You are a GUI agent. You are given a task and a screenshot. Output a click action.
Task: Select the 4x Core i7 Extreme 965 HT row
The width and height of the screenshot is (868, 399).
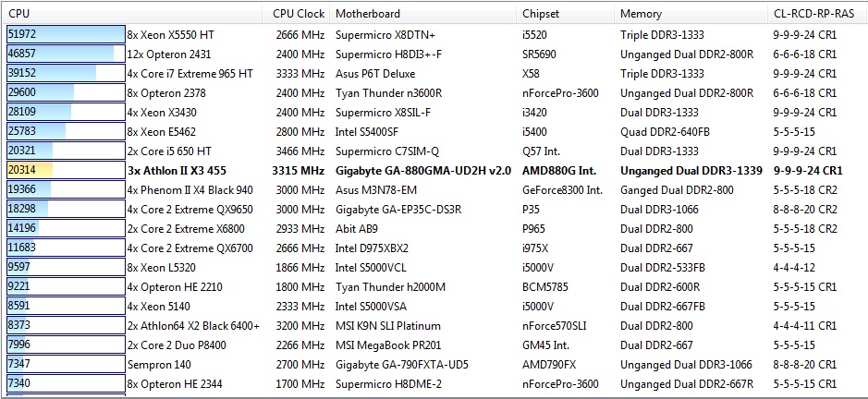point(189,73)
